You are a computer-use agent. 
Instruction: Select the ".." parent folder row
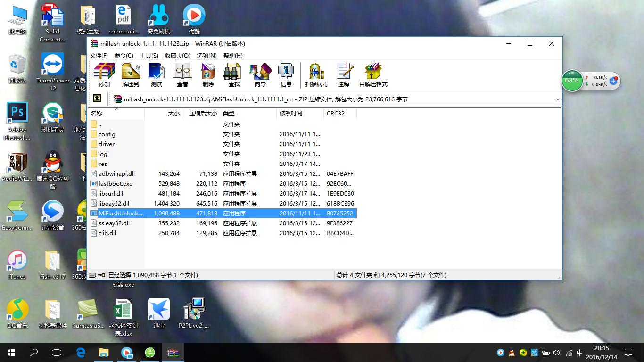coord(223,124)
